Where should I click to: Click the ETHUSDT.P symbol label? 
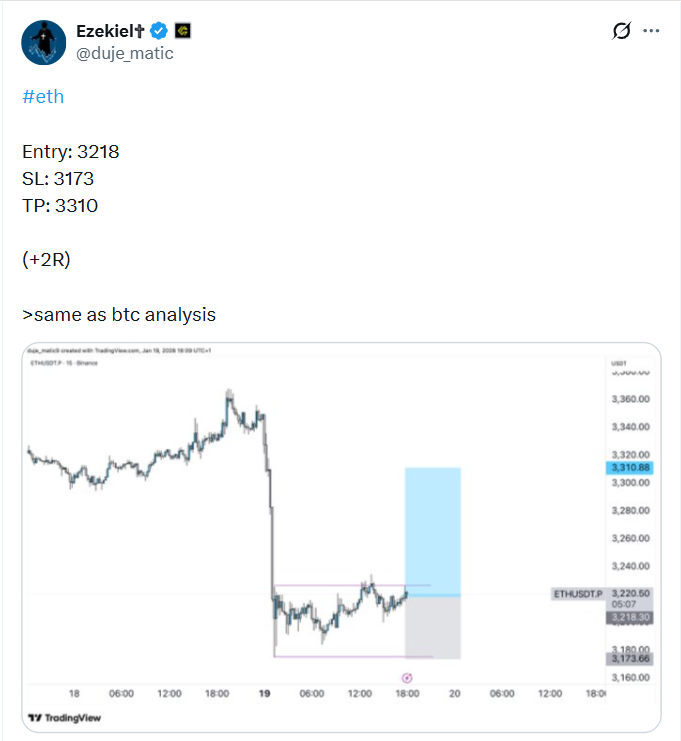click(578, 594)
